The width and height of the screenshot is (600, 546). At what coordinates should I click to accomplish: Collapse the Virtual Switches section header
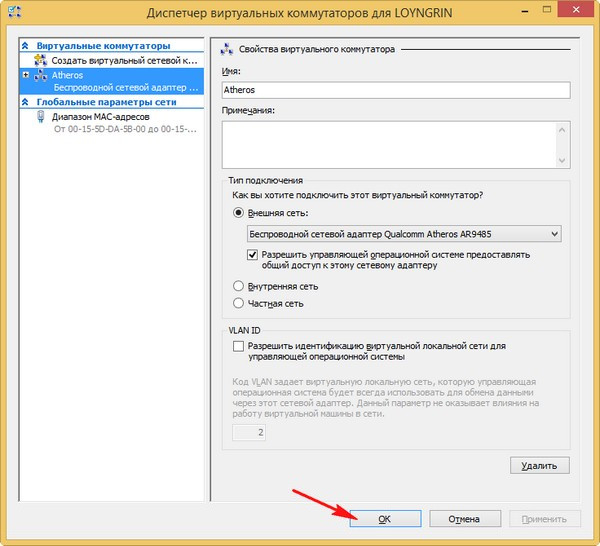25,46
